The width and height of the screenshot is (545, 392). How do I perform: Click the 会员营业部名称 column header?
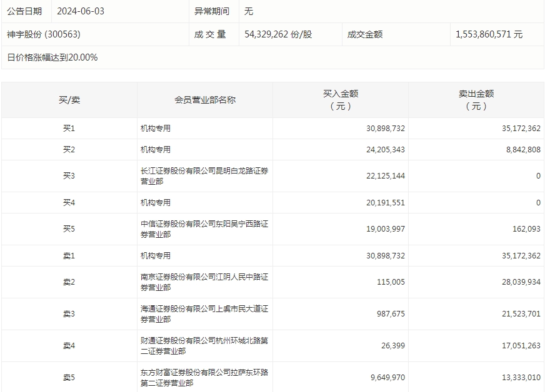[205, 100]
